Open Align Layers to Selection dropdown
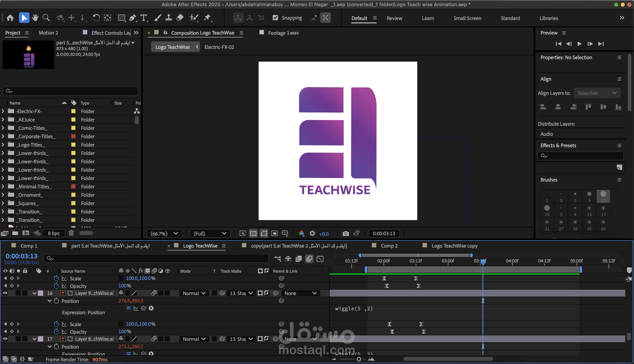This screenshot has height=364, width=634. [597, 93]
